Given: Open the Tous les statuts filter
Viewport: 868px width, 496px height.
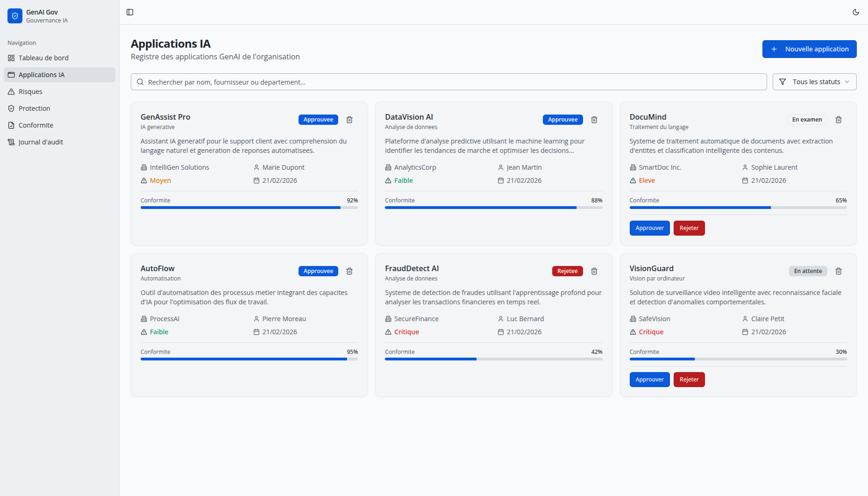Looking at the screenshot, I should click(x=814, y=82).
